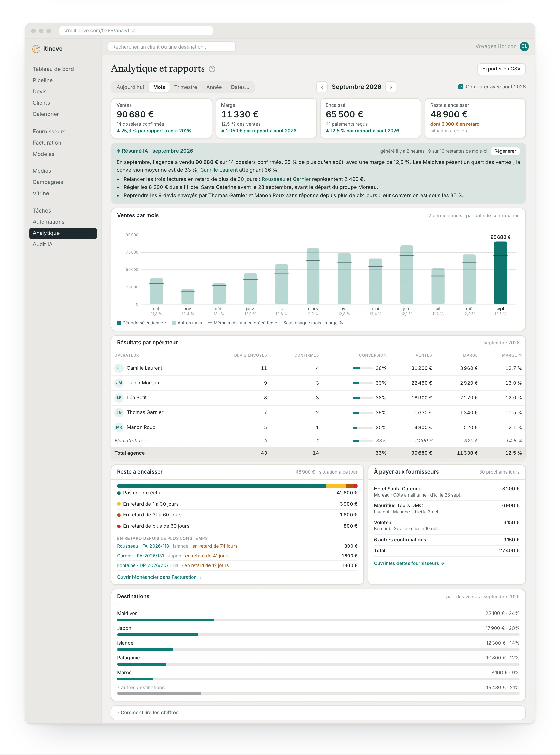
Task: Go to previous month with left chevron
Action: [322, 87]
